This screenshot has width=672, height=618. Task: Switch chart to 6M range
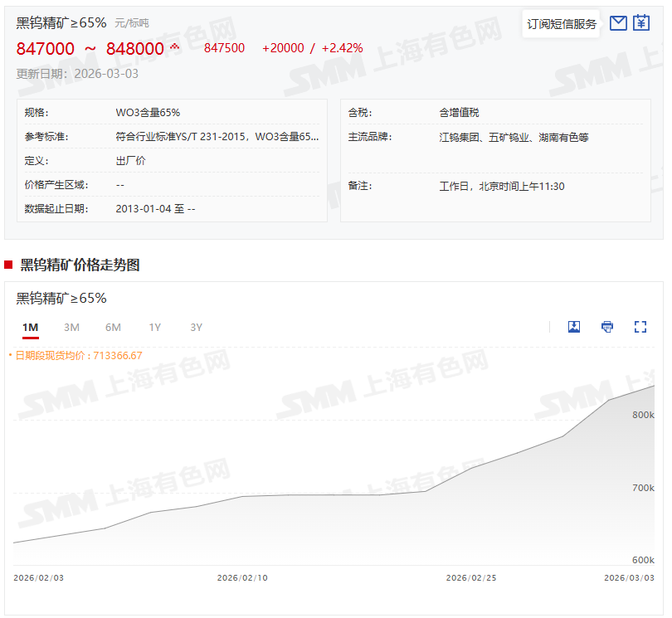[x=114, y=328]
